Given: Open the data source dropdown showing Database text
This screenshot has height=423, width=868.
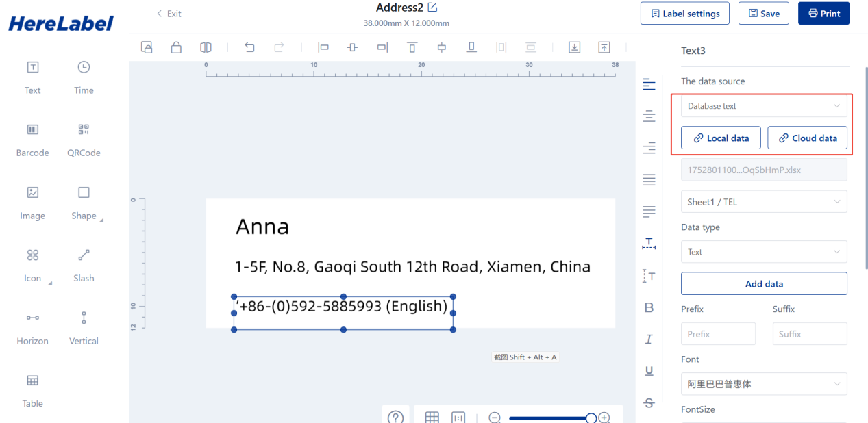Looking at the screenshot, I should point(763,106).
